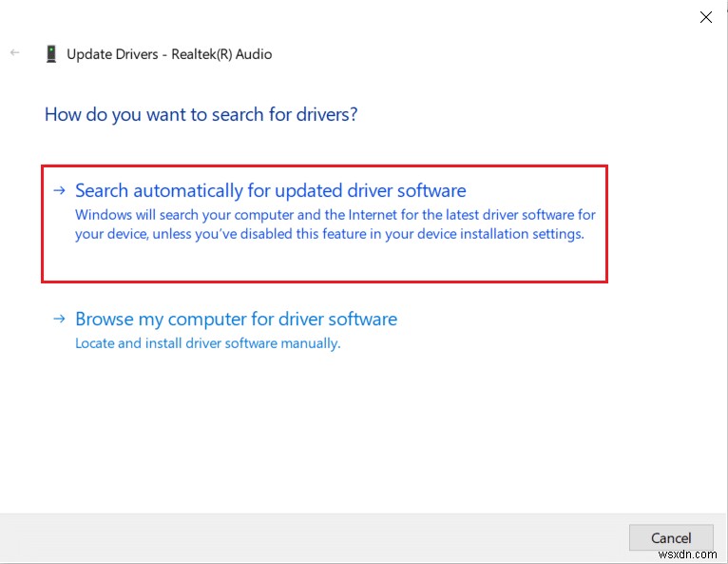
Task: Close the Update Drivers dialog
Action: click(706, 17)
